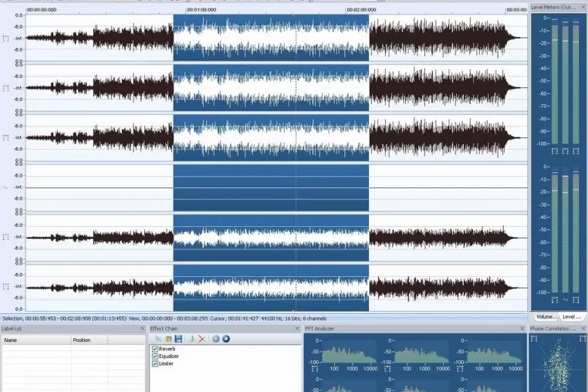Close the Level Meters panel
The width and height of the screenshot is (588, 392).
pyautogui.click(x=583, y=7)
